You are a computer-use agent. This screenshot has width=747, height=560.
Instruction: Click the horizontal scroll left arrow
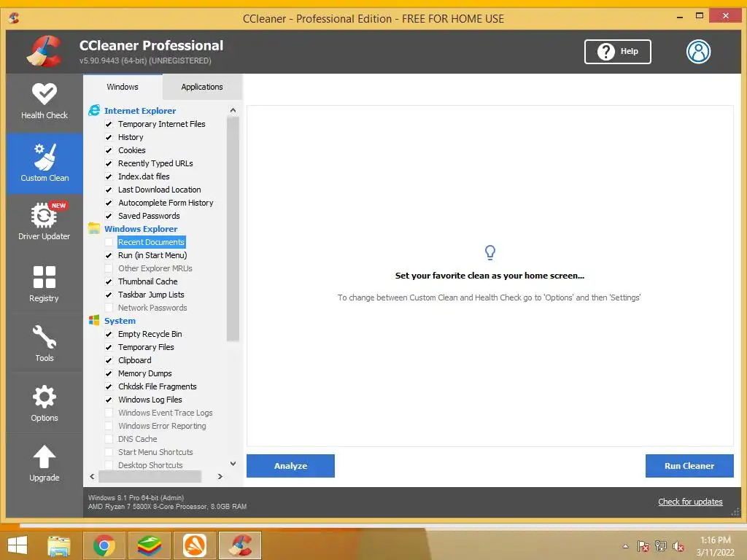click(x=93, y=476)
